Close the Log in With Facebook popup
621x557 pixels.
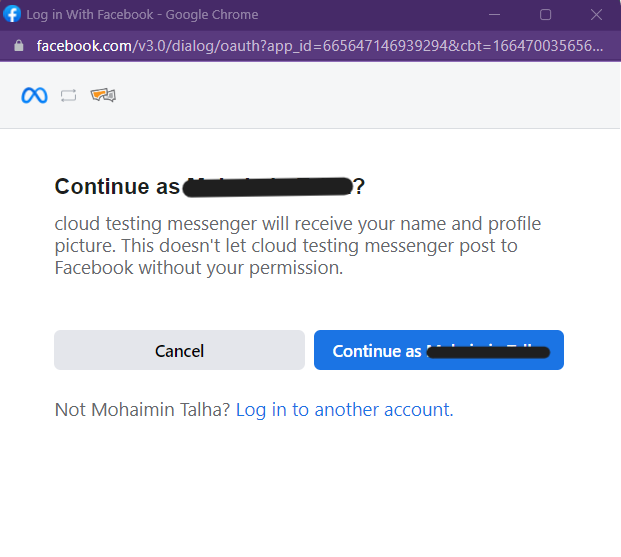[x=596, y=15]
